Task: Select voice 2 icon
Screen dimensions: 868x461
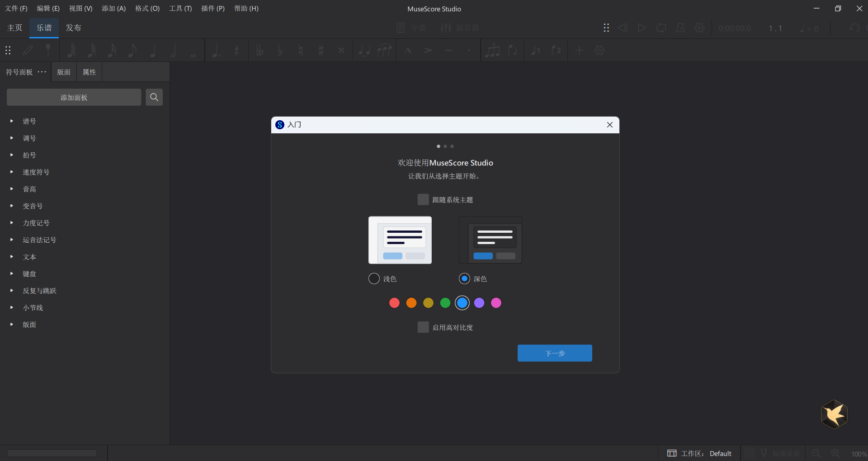Action: pos(556,51)
